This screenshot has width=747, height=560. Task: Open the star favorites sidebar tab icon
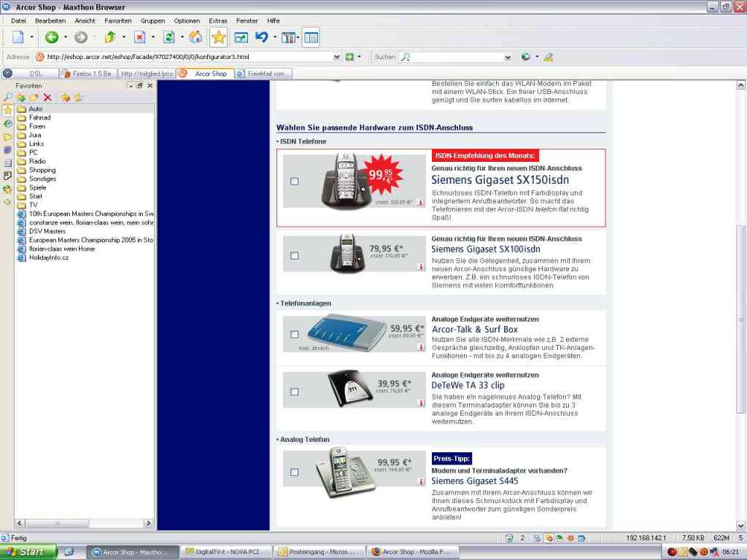click(x=7, y=110)
